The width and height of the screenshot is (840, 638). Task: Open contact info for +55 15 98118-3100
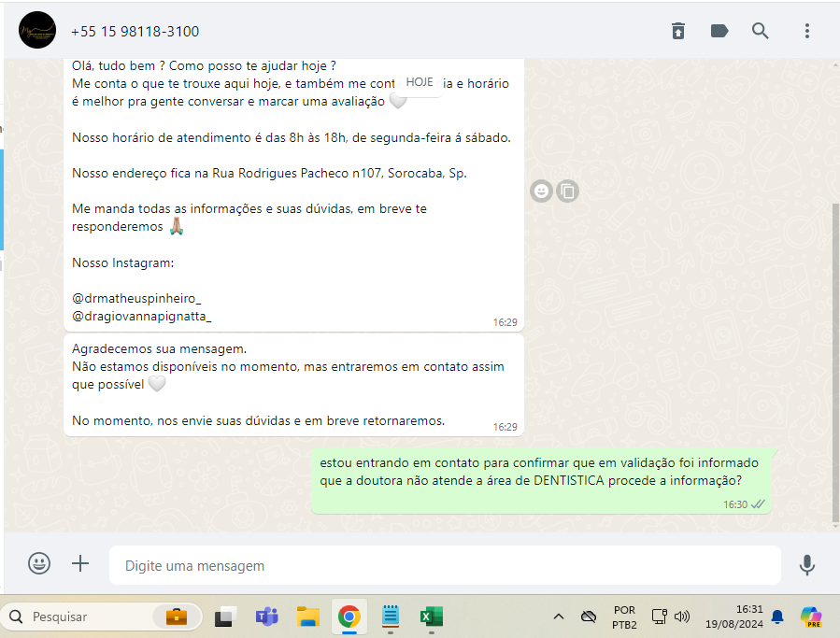click(135, 32)
